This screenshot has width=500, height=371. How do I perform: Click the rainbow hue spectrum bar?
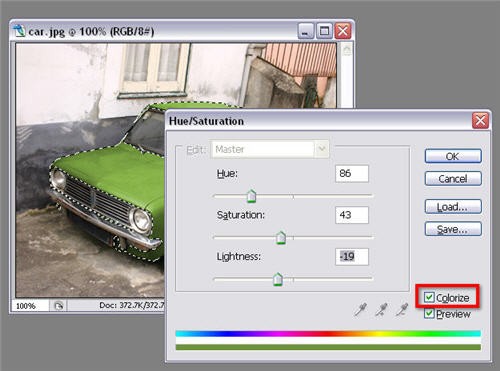point(328,333)
